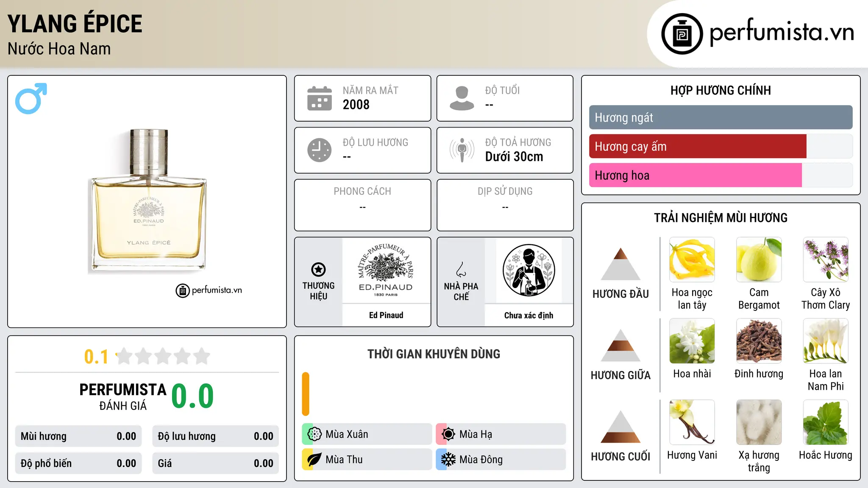This screenshot has height=488, width=868.
Task: Click the Mùi hương score row
Action: (78, 436)
